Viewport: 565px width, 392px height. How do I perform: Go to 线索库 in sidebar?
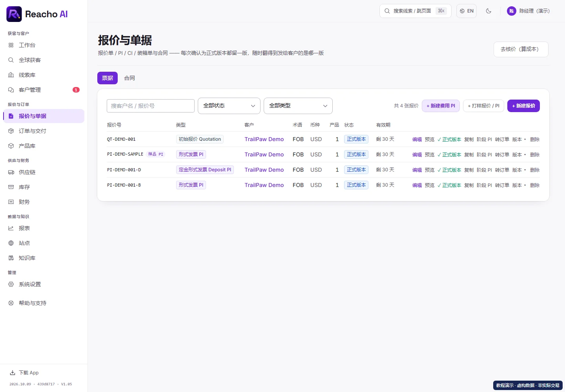coord(44,75)
